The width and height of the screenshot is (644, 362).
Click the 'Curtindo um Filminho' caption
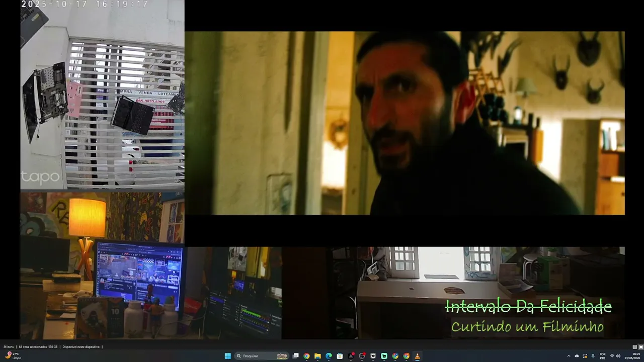click(527, 327)
